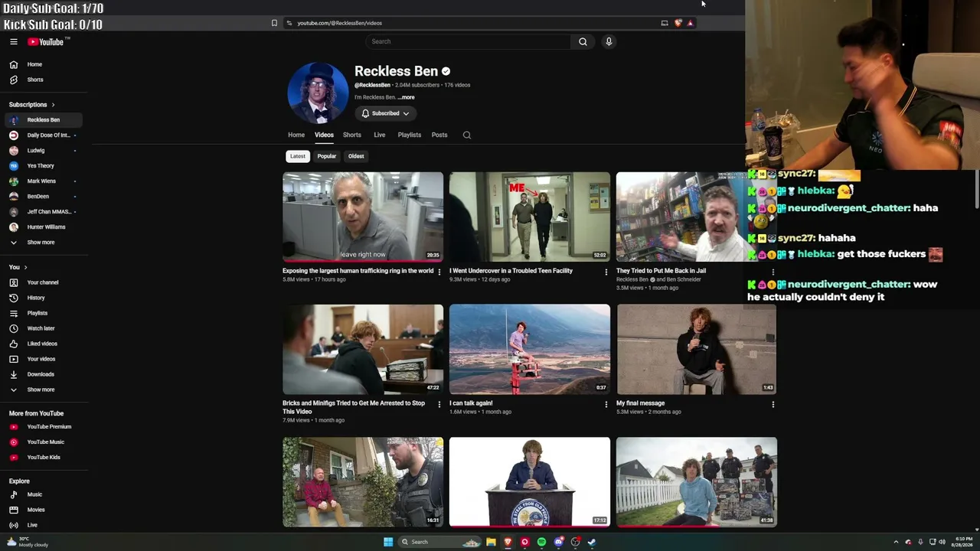Open more actions for My final message video
Image resolution: width=980 pixels, height=551 pixels.
pyautogui.click(x=773, y=404)
